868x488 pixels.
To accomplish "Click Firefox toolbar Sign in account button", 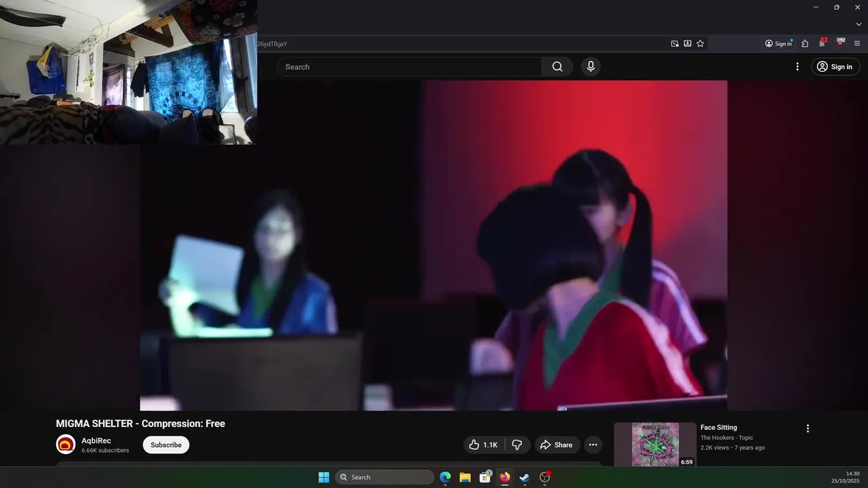I will click(778, 43).
